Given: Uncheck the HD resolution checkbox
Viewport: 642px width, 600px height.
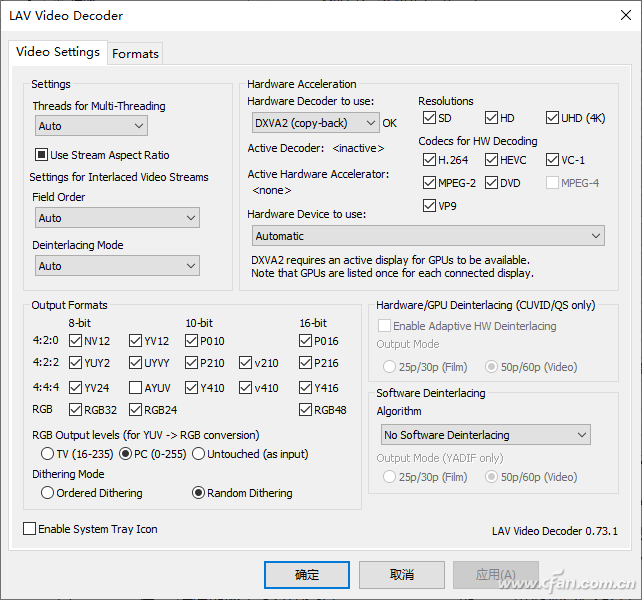Looking at the screenshot, I should (x=491, y=118).
